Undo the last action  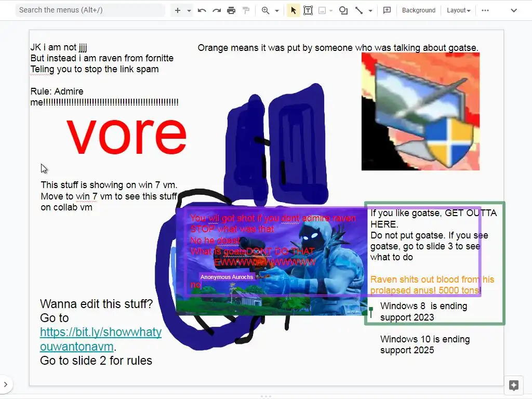[x=202, y=10]
